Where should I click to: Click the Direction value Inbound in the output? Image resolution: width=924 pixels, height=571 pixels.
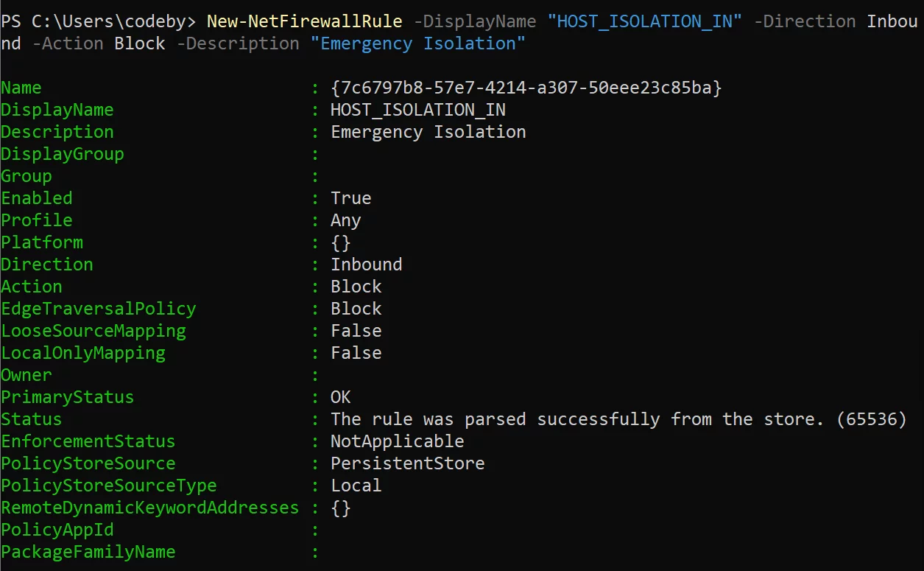pyautogui.click(x=367, y=265)
